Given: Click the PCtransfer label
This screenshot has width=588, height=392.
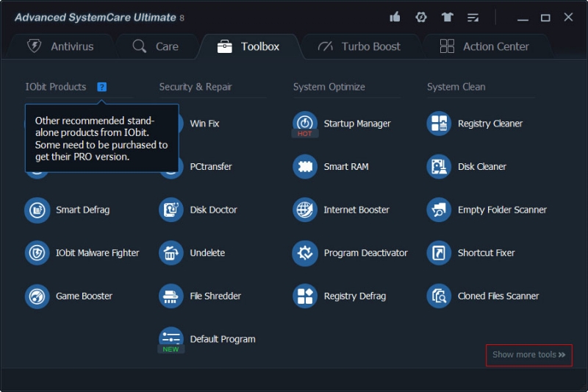Looking at the screenshot, I should [211, 166].
